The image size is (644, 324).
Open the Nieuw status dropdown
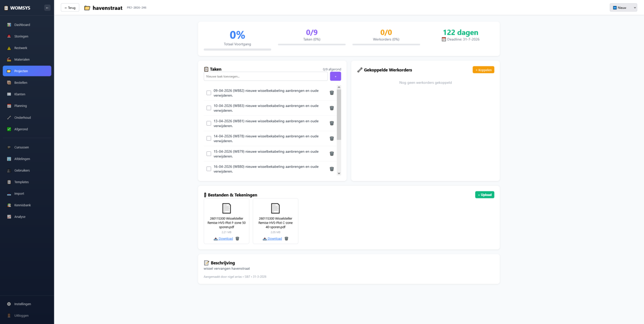[x=623, y=8]
